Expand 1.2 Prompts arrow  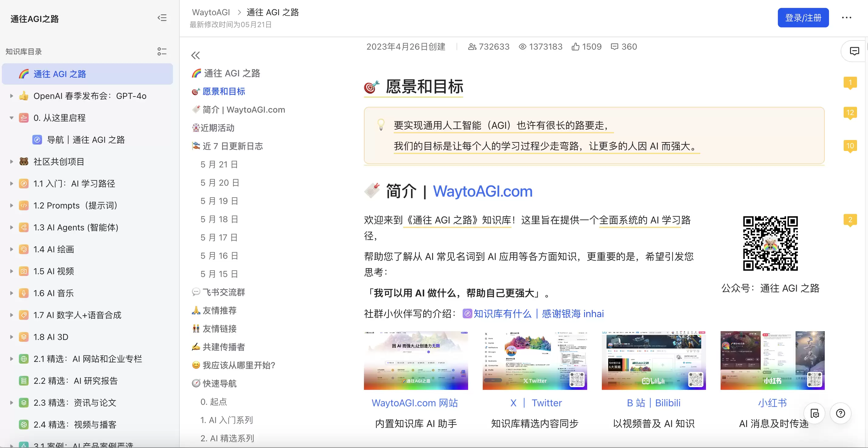pos(12,205)
